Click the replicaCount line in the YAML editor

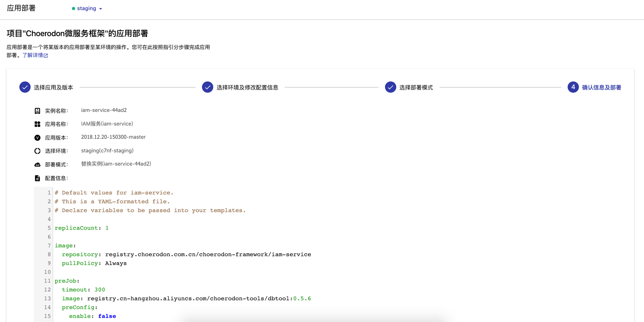(x=82, y=228)
